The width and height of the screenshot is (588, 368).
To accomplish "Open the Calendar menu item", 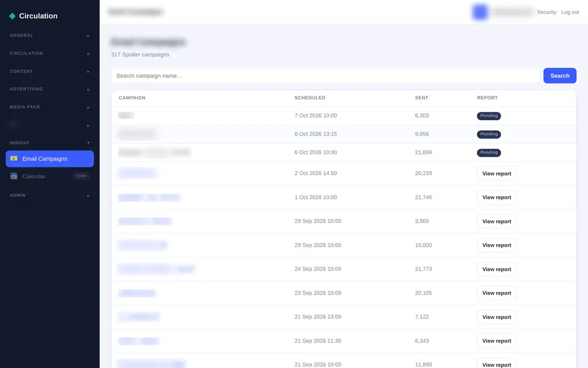I will (x=50, y=176).
